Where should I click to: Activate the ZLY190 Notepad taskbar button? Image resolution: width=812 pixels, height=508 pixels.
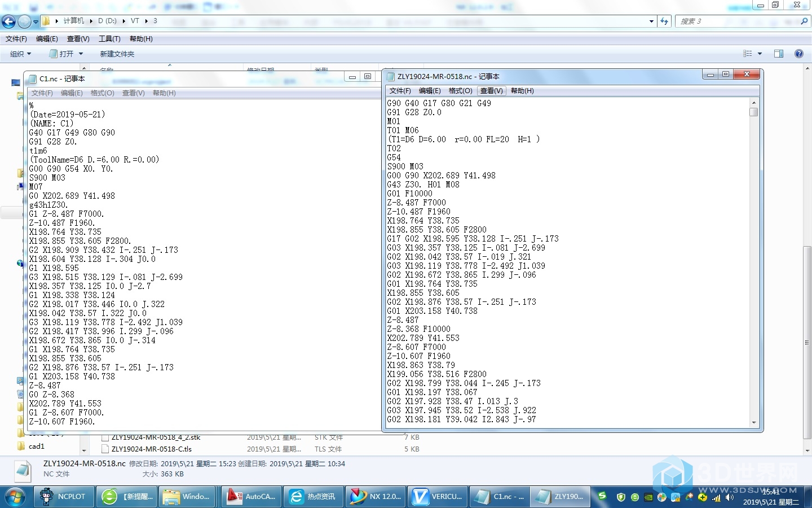point(561,497)
